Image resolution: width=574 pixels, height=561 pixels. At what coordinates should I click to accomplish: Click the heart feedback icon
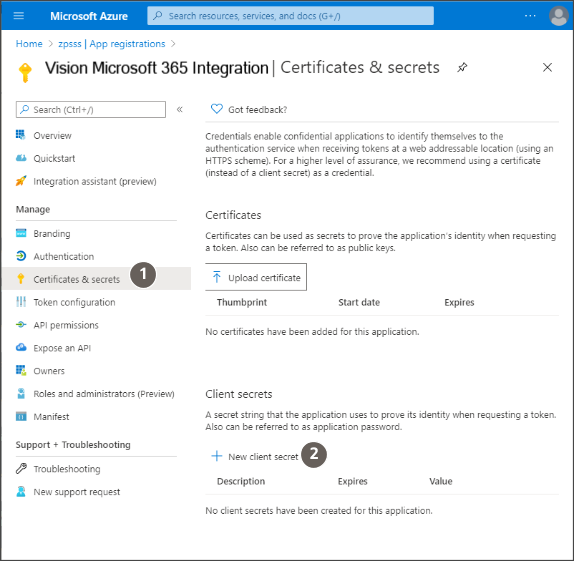coord(217,109)
